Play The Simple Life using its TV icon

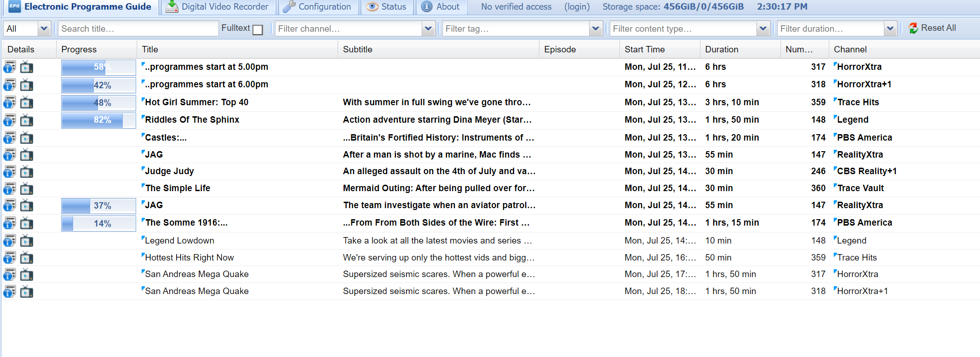click(x=27, y=188)
